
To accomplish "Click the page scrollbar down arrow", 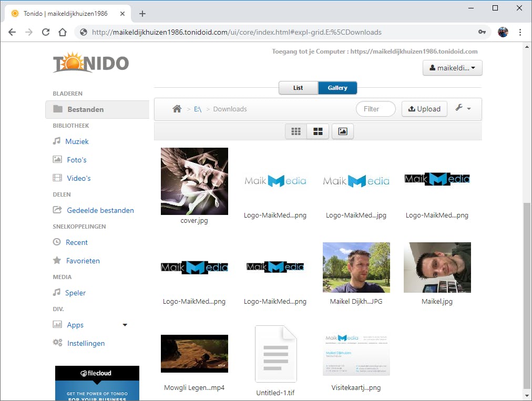I will pos(527,396).
